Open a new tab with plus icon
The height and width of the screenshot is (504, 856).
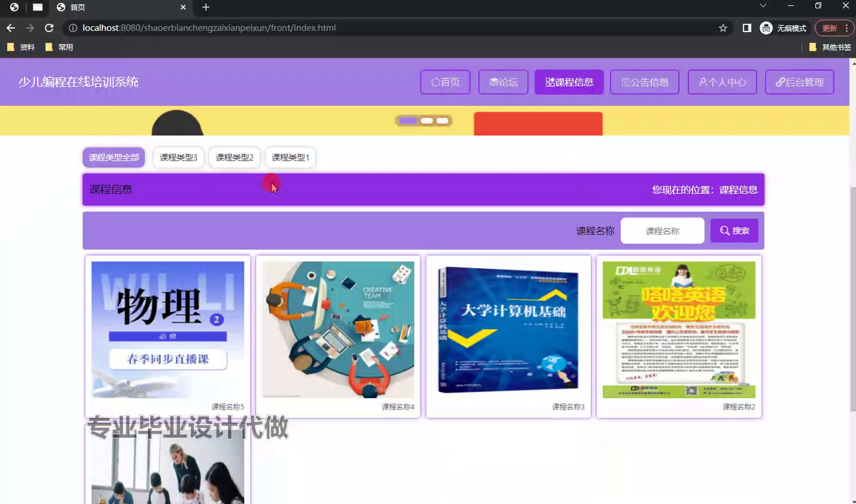pyautogui.click(x=206, y=7)
